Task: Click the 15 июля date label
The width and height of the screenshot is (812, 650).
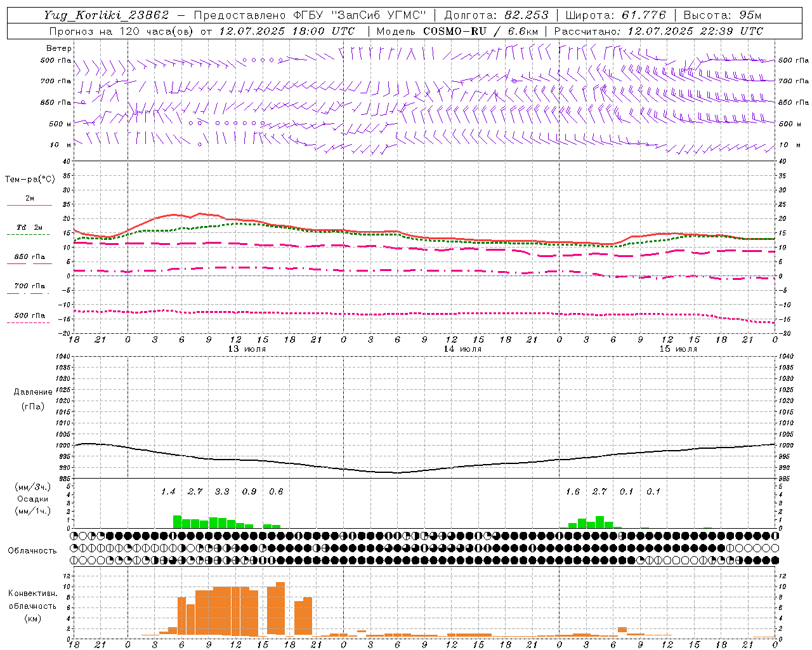Action: [678, 349]
